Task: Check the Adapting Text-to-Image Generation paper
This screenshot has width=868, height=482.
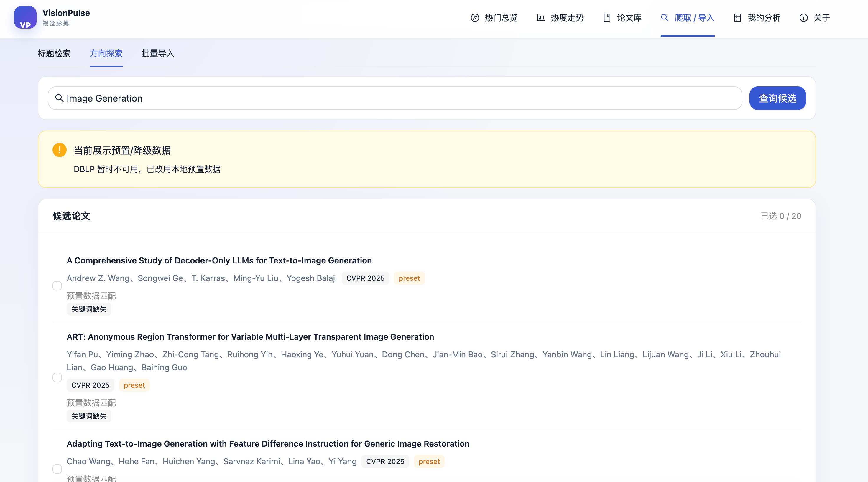Action: tap(57, 469)
